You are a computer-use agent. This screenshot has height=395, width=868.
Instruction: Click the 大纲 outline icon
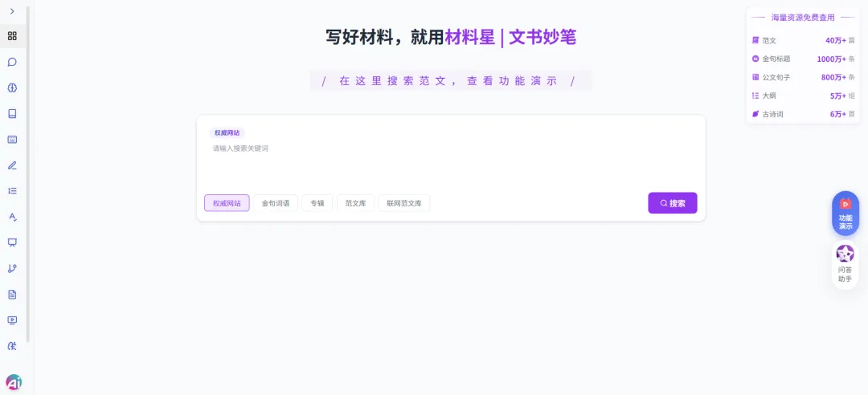[x=755, y=96]
